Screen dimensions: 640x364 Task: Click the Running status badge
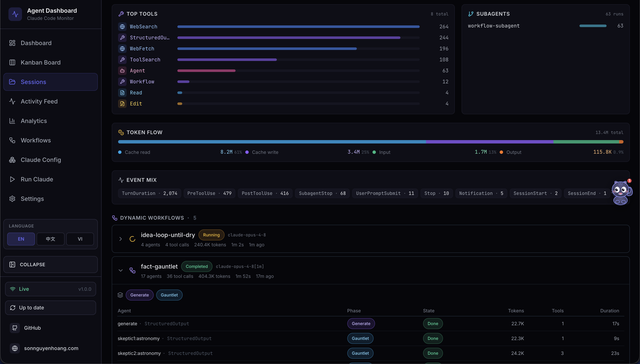pos(211,235)
